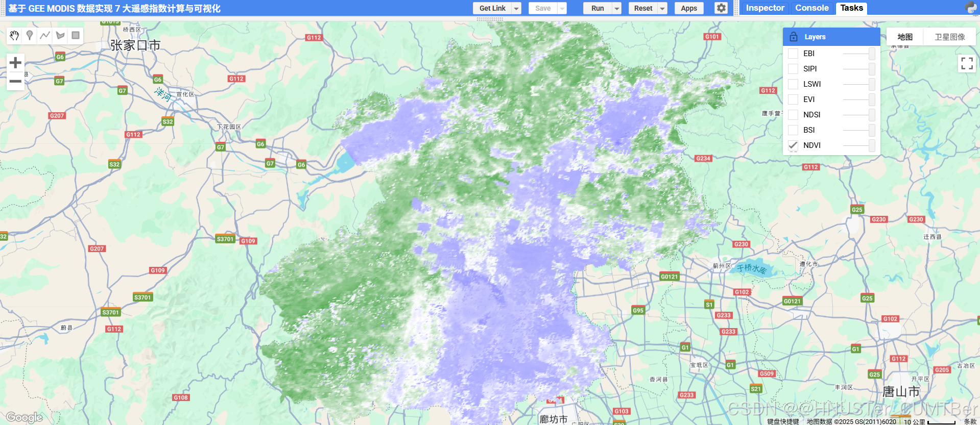Open the 条款 terms link
The width and height of the screenshot is (980, 425).
[970, 421]
